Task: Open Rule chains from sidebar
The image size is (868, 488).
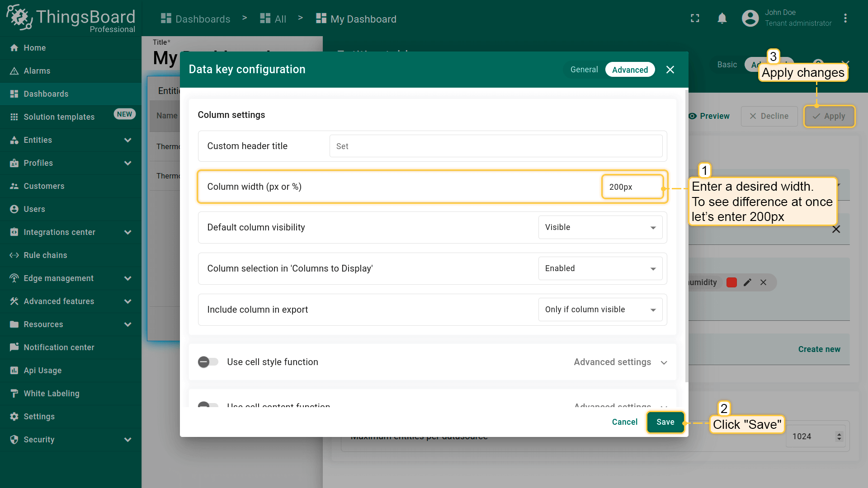Action: click(45, 255)
